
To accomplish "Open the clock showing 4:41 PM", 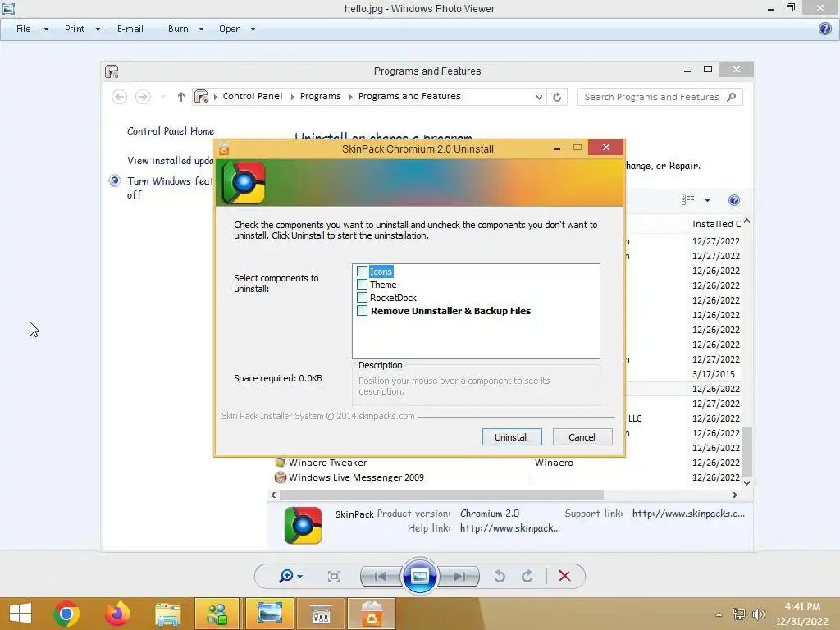I will point(802,607).
